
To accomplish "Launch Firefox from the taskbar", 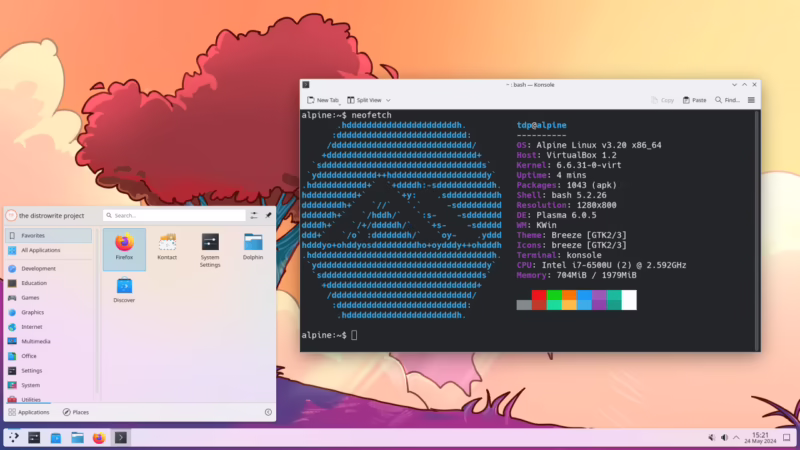I will point(99,437).
